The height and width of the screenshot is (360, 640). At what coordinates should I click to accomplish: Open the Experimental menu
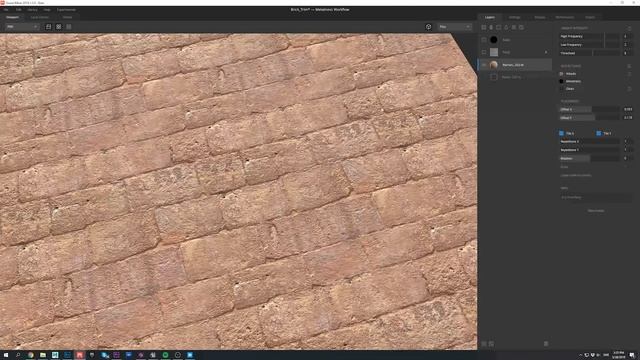point(66,9)
